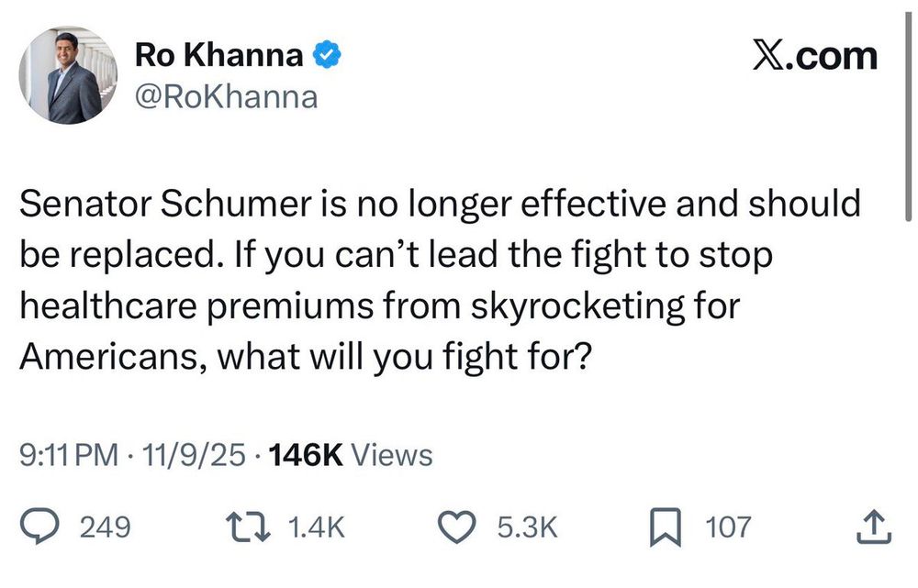This screenshot has width=918, height=588.
Task: Click the 249 replies count
Action: coord(105,527)
